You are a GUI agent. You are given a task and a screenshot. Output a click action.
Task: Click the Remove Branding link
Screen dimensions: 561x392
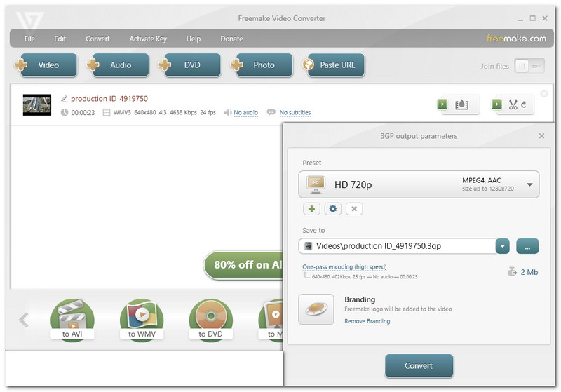pyautogui.click(x=367, y=321)
